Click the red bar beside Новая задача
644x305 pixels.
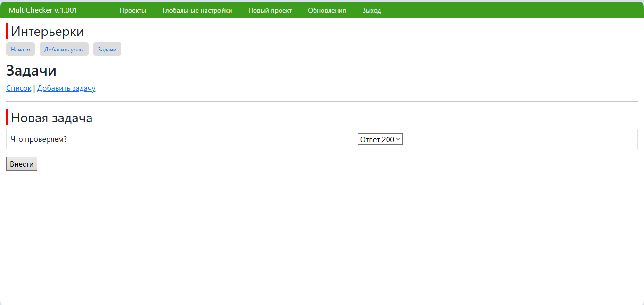(7, 117)
